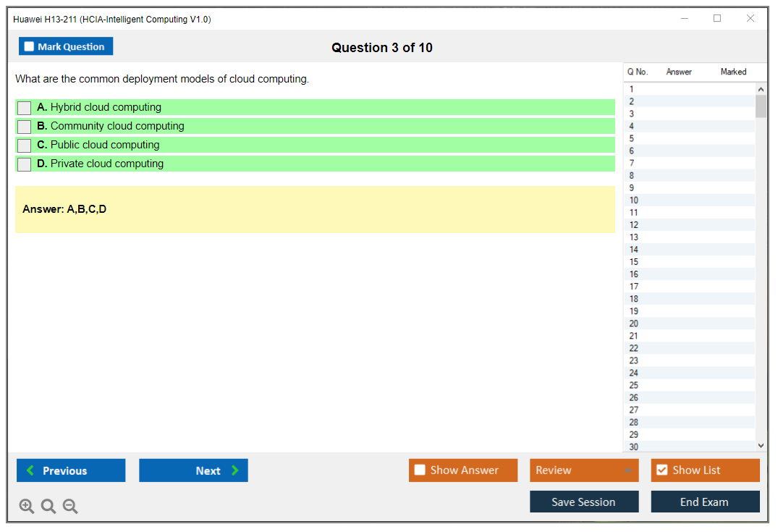Check option B Community cloud computing
The height and width of the screenshot is (532, 778).
click(x=24, y=127)
